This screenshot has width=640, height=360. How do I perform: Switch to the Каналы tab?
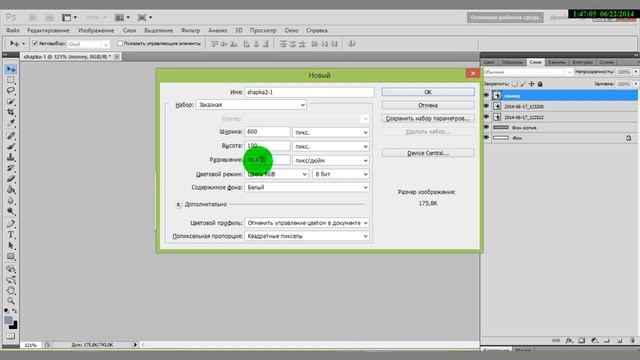coord(557,62)
